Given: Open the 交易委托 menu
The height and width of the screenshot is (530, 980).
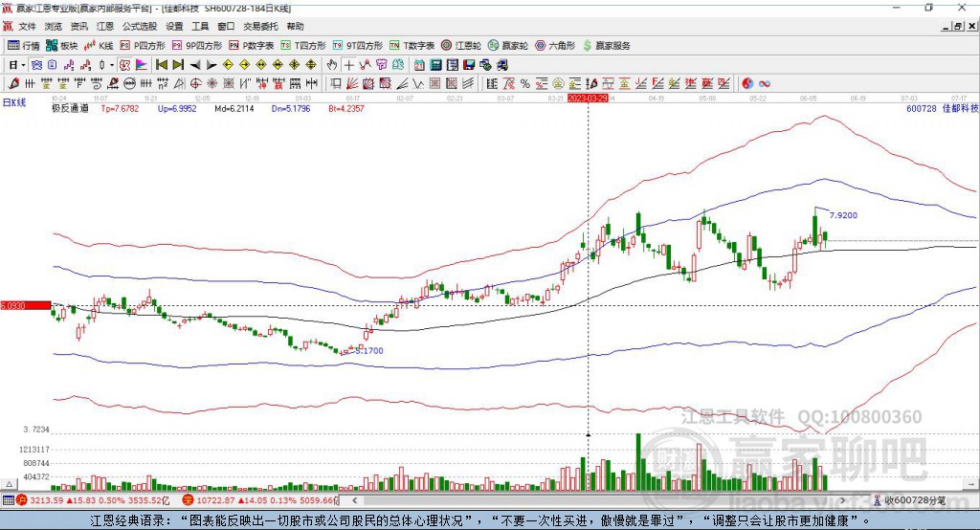Looking at the screenshot, I should 260,26.
